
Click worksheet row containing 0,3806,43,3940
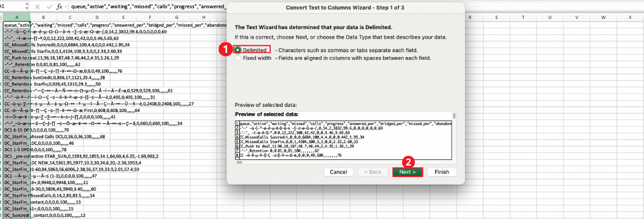tap(50, 190)
